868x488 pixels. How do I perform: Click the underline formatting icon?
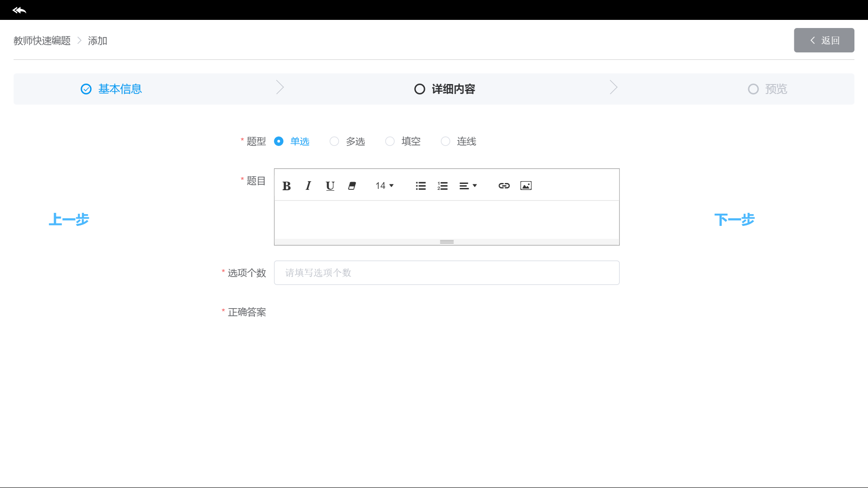(330, 186)
